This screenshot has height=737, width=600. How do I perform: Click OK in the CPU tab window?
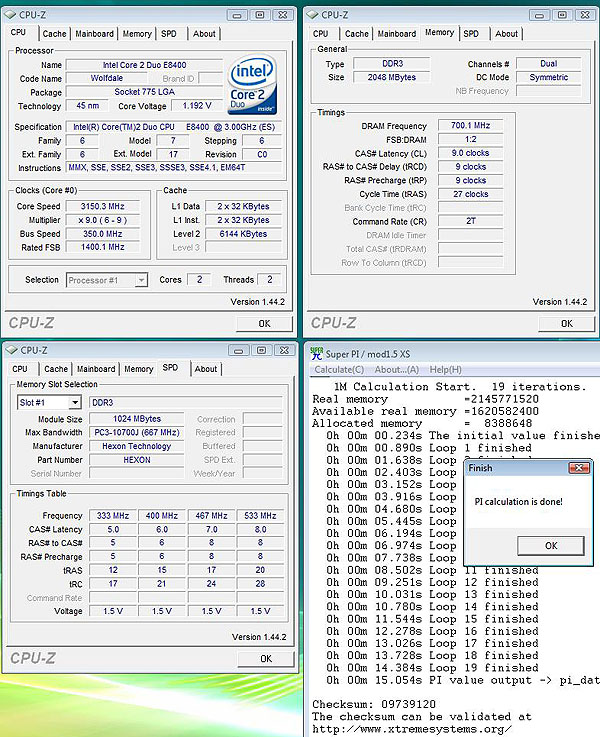pos(265,323)
